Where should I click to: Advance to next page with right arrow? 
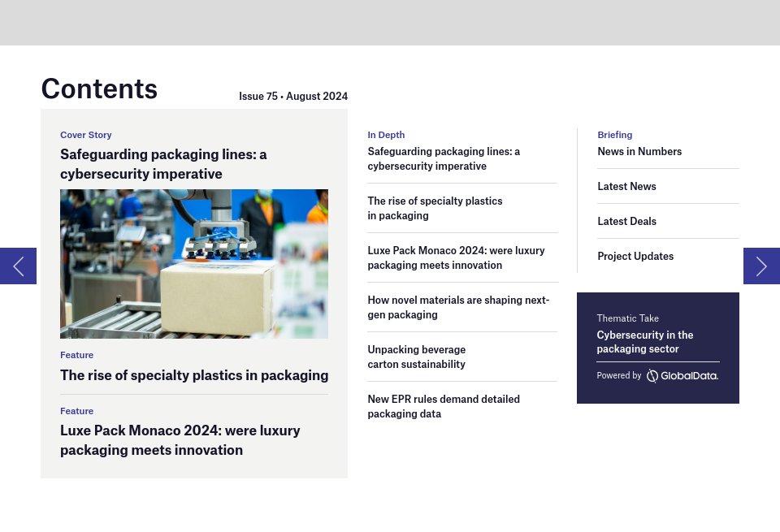(761, 266)
